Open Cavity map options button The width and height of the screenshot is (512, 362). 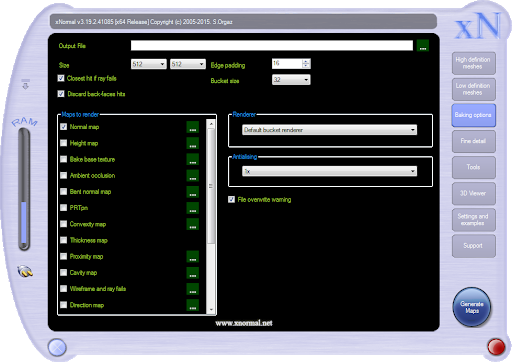coord(193,273)
